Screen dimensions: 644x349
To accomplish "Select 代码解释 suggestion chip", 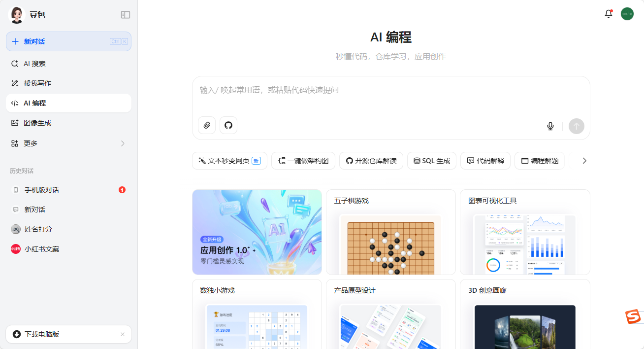I will 485,161.
